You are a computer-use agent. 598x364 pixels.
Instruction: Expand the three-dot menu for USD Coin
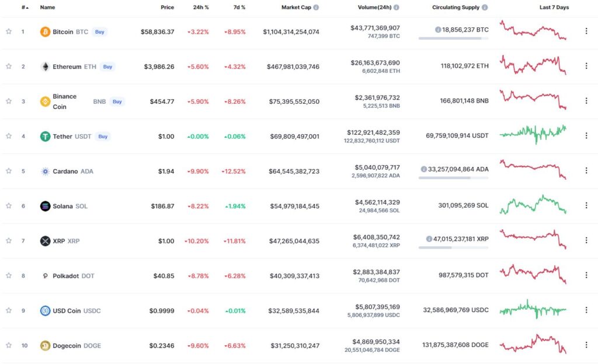(586, 310)
